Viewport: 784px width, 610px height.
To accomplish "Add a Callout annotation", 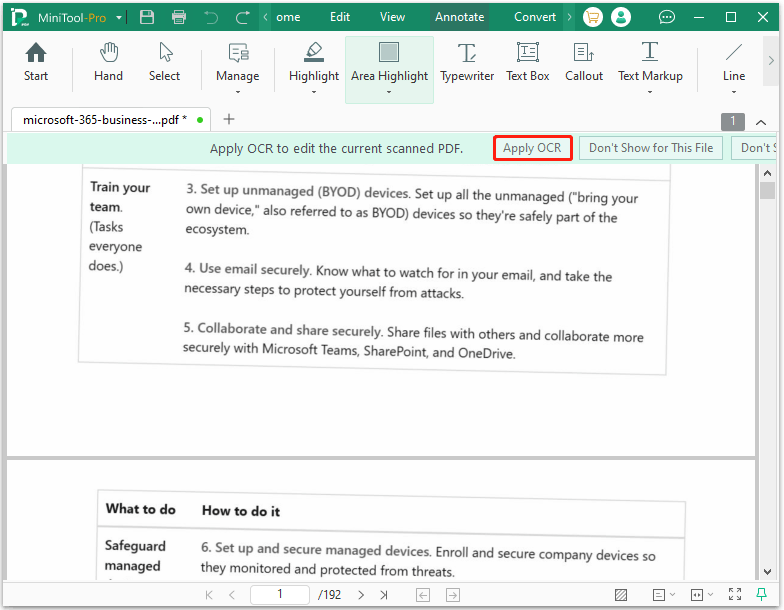I will point(584,63).
